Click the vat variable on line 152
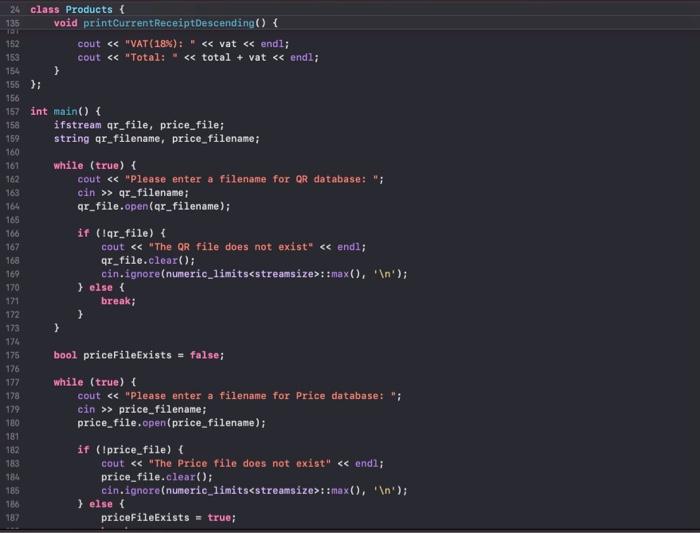This screenshot has width=700, height=533. coord(228,44)
